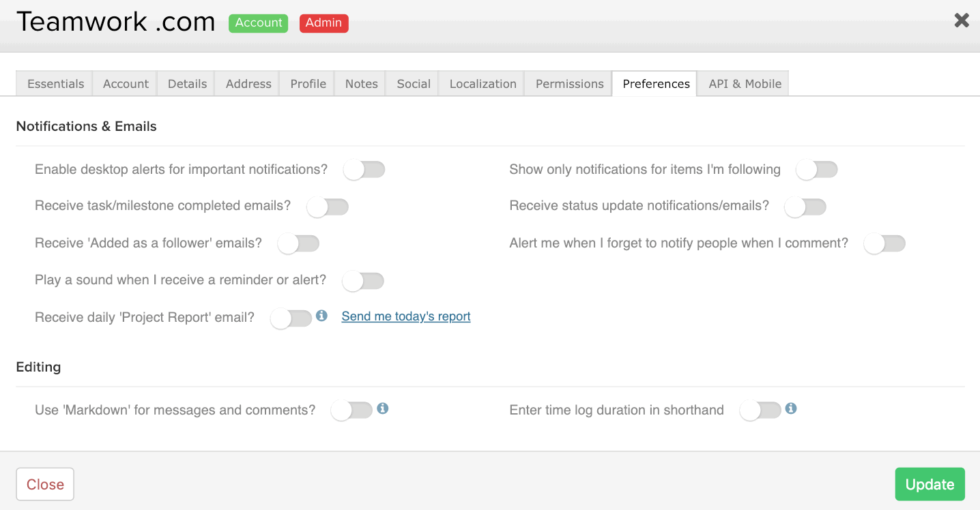Enable desktop alerts for important notifications

[x=364, y=170]
